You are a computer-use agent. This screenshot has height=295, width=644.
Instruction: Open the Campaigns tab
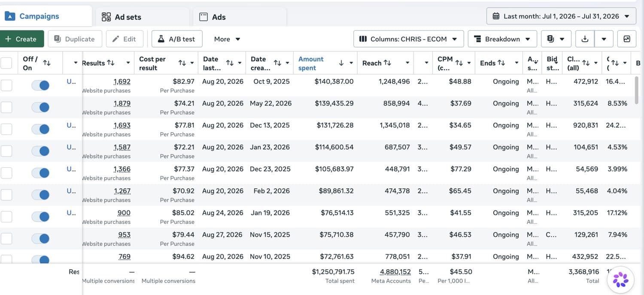click(x=46, y=16)
